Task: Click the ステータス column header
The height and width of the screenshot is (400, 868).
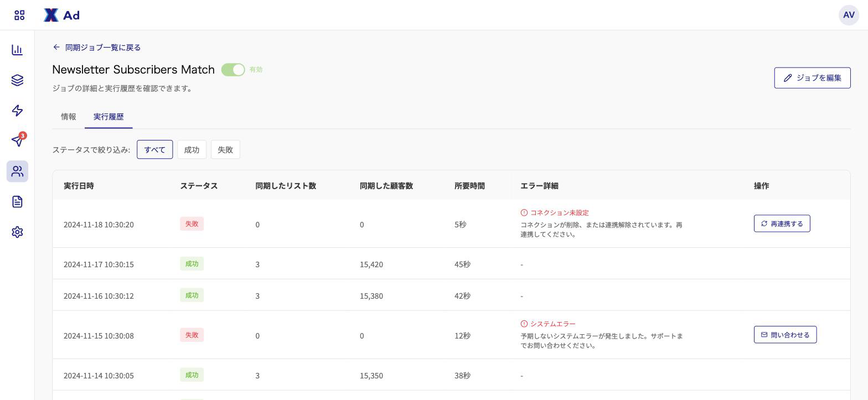Action: pos(199,186)
